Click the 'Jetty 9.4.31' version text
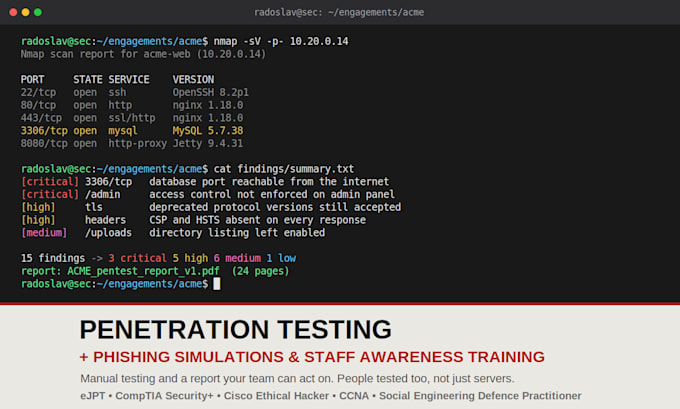This screenshot has width=680, height=409. click(x=208, y=144)
